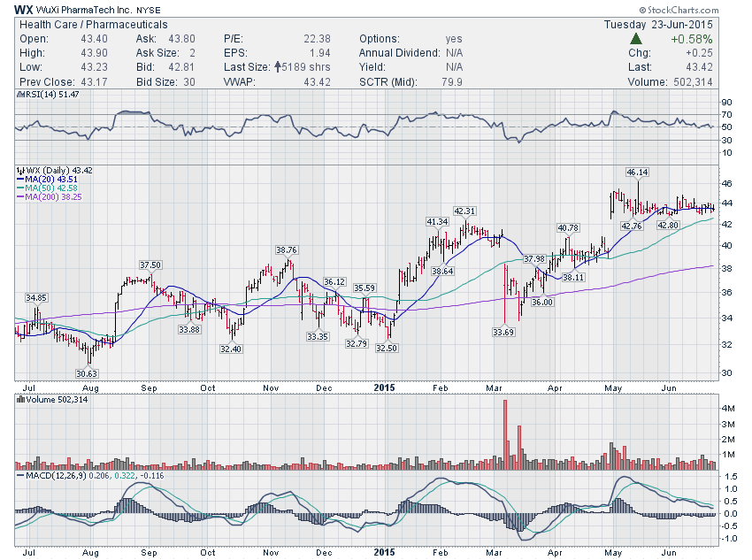Click the Ask value 43.80
752x560 pixels.
[x=181, y=39]
